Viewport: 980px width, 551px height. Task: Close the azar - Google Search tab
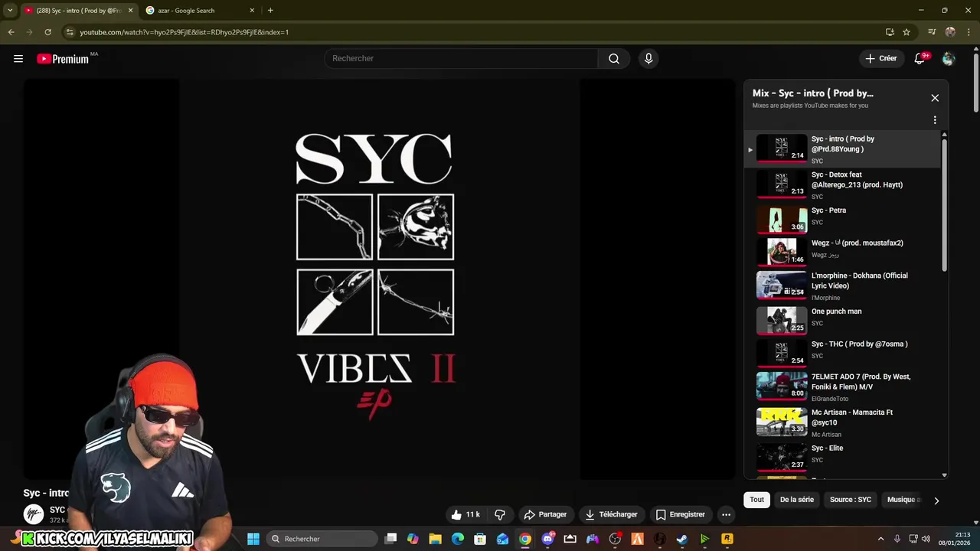[x=252, y=11]
